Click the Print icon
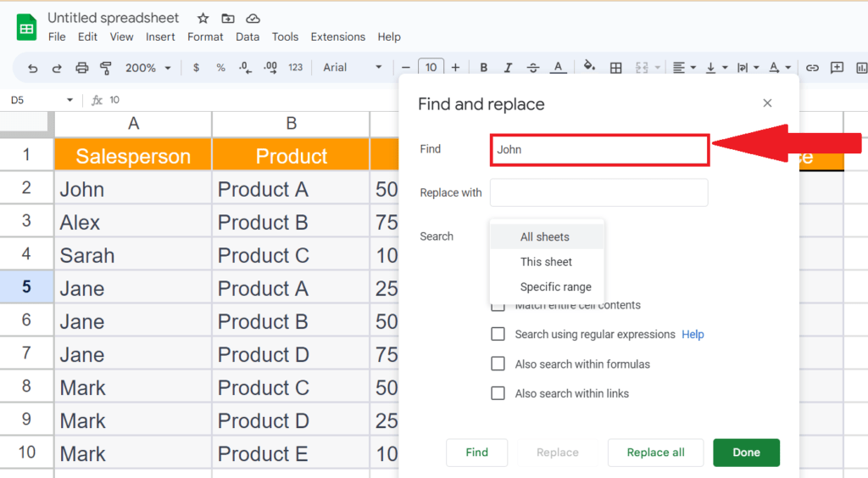The width and height of the screenshot is (868, 478). click(x=81, y=68)
